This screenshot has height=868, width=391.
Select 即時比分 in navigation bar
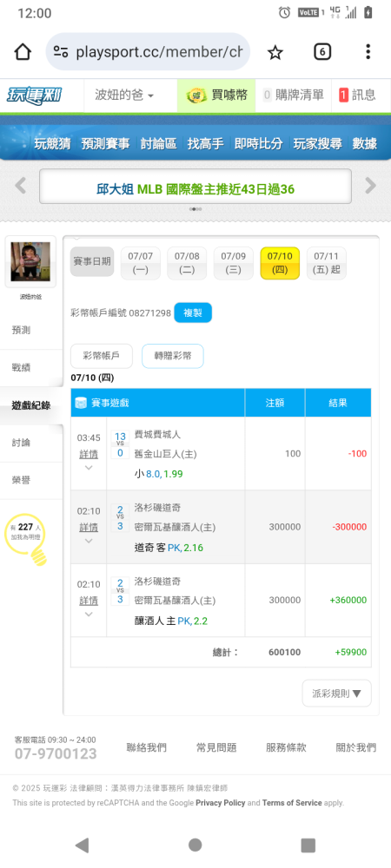coord(259,144)
